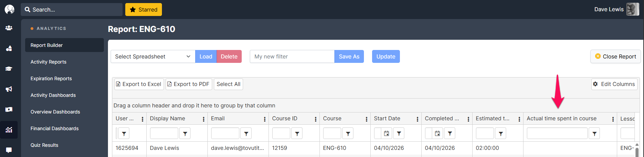Click filter funnel for Course ID column

click(x=297, y=134)
